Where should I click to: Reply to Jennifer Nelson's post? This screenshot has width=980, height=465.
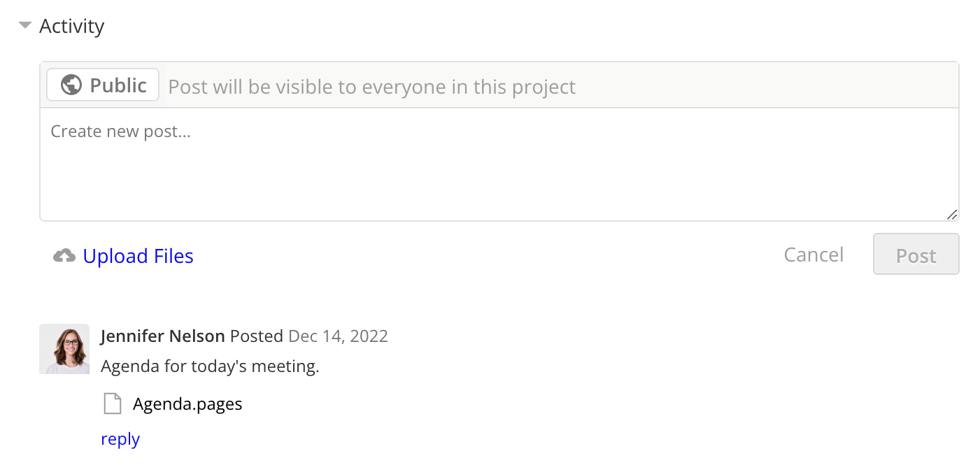[x=120, y=439]
